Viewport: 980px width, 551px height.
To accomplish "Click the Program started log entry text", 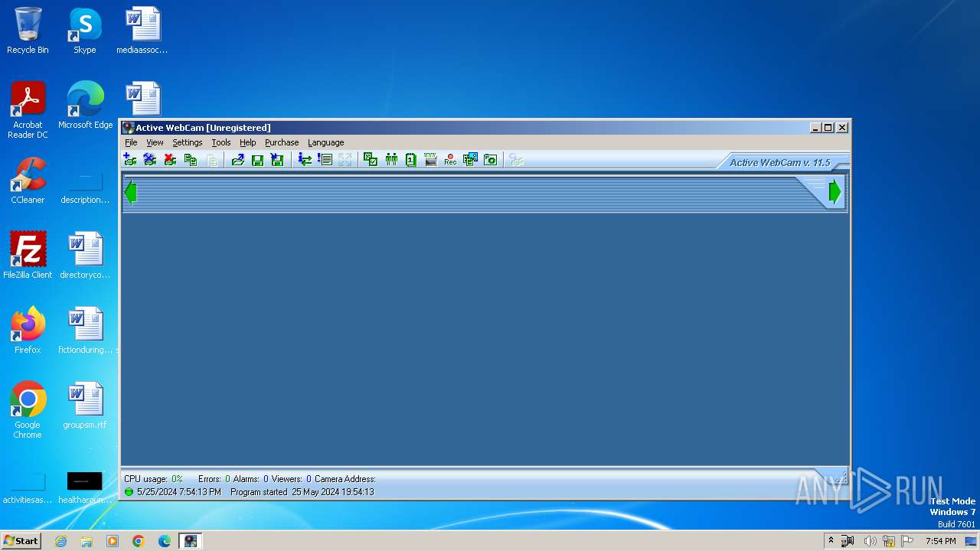I will pyautogui.click(x=302, y=492).
